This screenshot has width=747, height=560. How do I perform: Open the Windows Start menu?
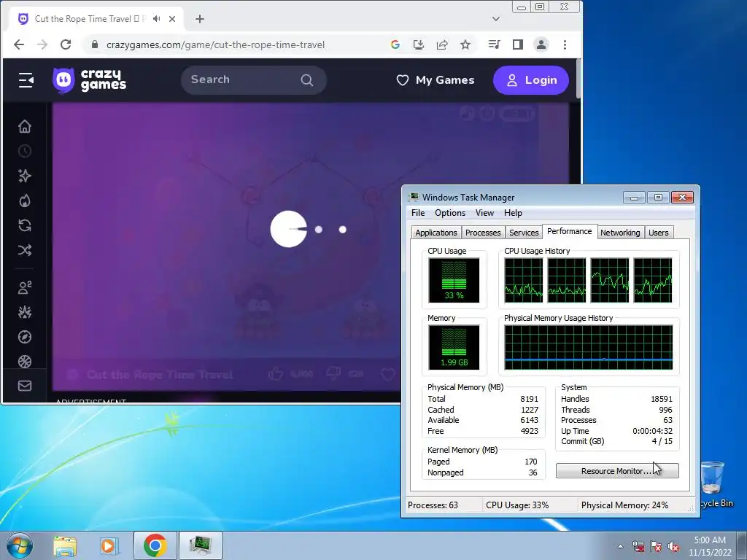pos(20,545)
